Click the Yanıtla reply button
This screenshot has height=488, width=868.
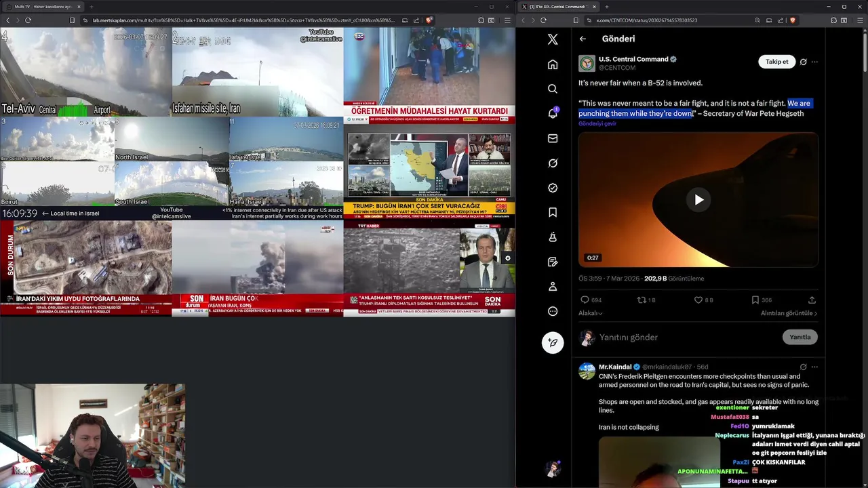tap(800, 337)
